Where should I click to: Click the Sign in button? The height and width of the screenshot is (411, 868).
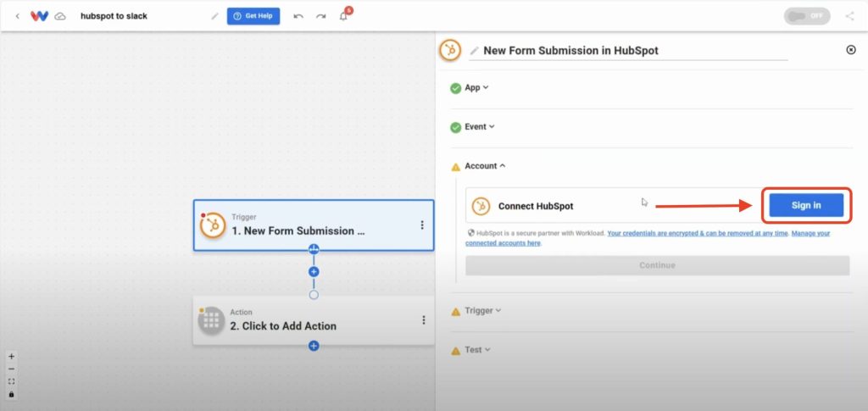[806, 205]
